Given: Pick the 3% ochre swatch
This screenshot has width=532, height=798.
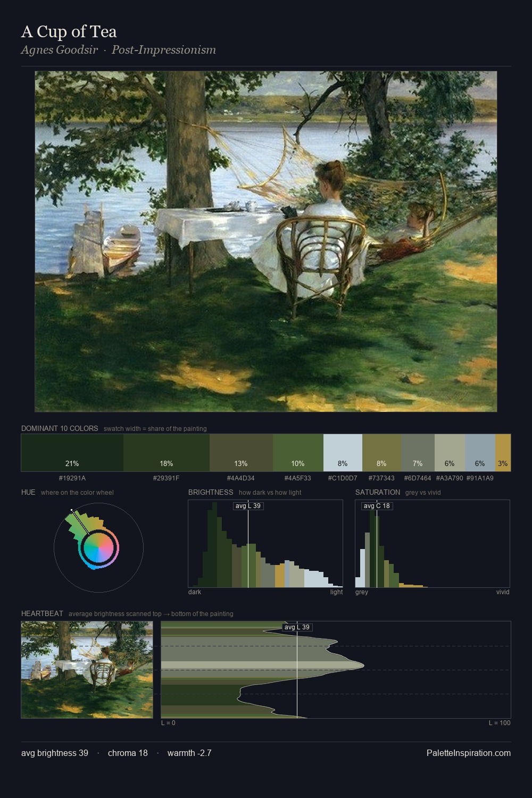Looking at the screenshot, I should tap(503, 453).
